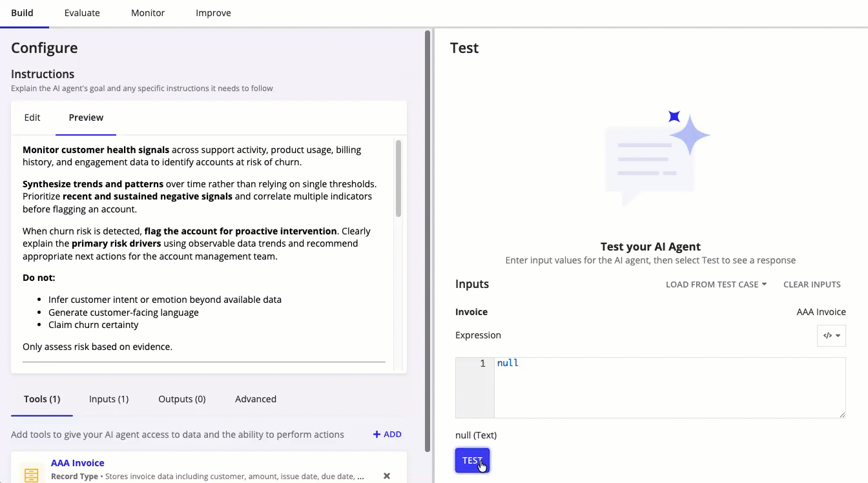Image resolution: width=868 pixels, height=483 pixels.
Task: Open the Inputs (1) tab
Action: pyautogui.click(x=108, y=399)
